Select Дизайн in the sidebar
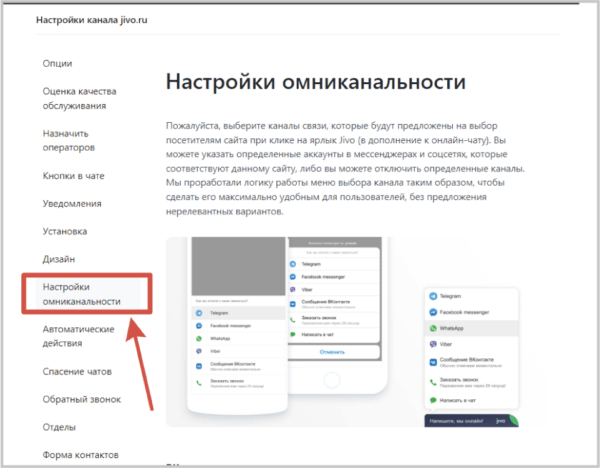 59,259
